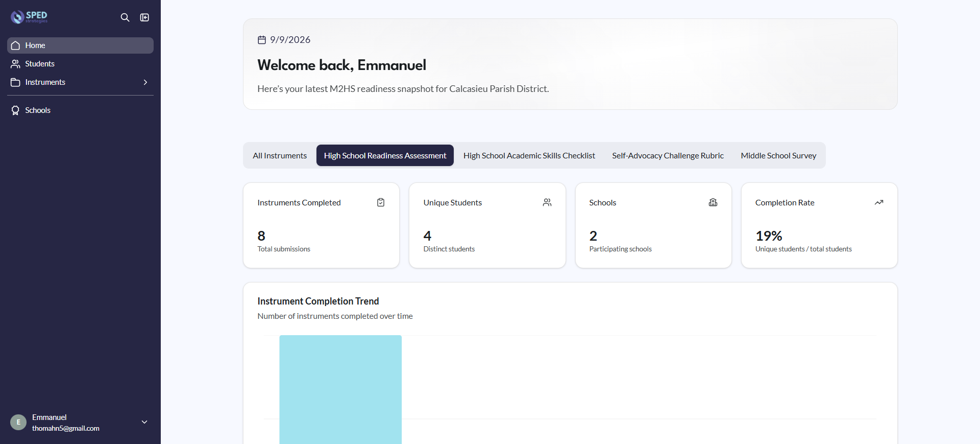Click the Unique Students value 4
This screenshot has width=980, height=444.
coord(427,236)
